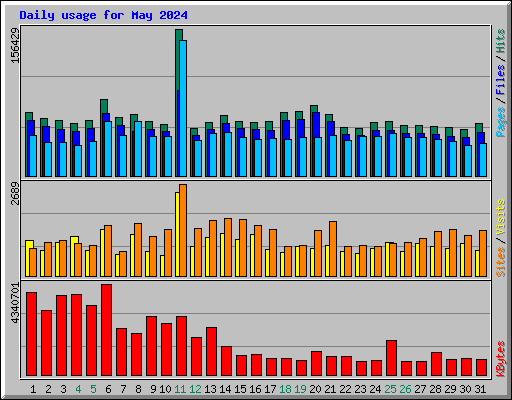Screen dimensions: 512x400
Task: Click day label 9 on the axis
Action: tap(153, 389)
